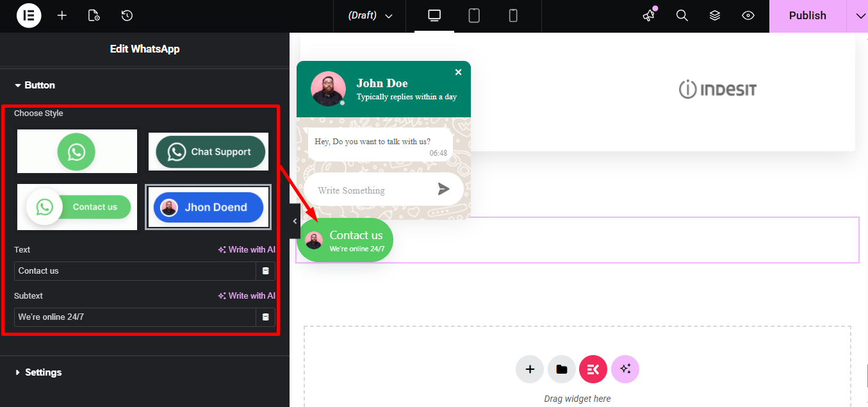Screen dimensions: 868x407
Task: Open the revision history panel
Action: pyautogui.click(x=126, y=15)
